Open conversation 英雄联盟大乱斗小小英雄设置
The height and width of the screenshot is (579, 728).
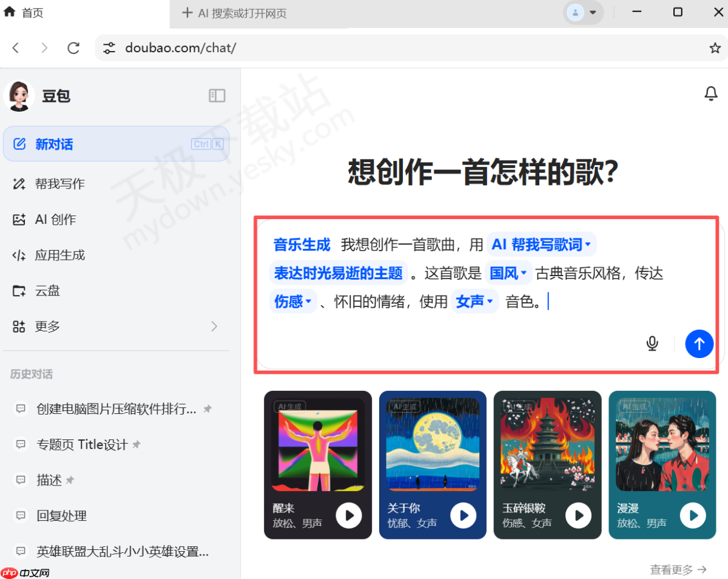click(x=123, y=552)
